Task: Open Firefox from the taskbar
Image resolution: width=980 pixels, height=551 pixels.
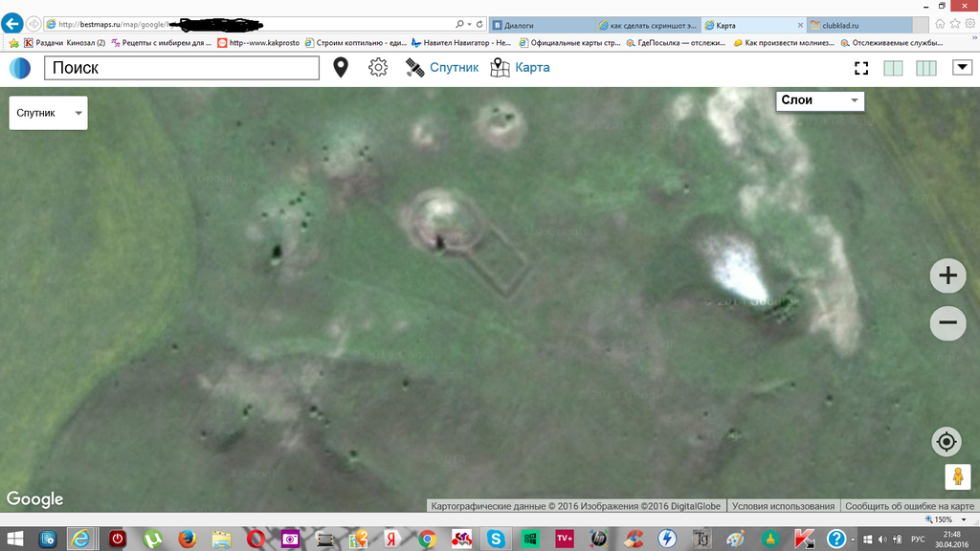Action: [x=187, y=539]
